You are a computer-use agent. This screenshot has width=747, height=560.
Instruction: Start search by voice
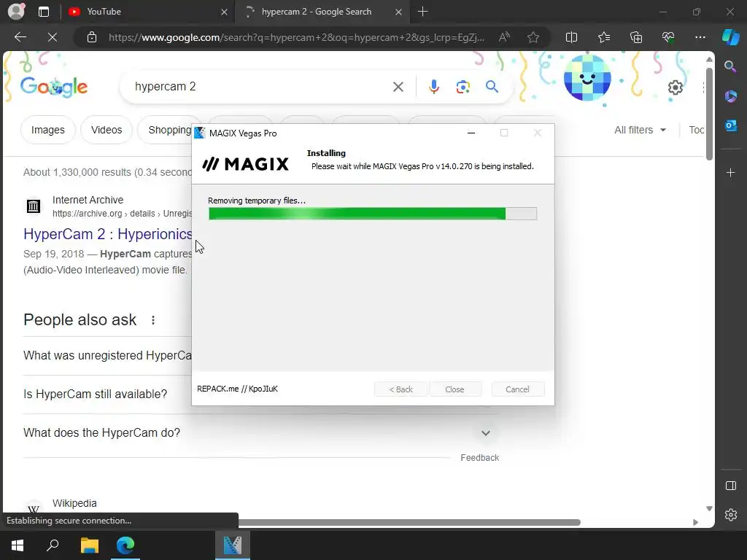pyautogui.click(x=433, y=87)
